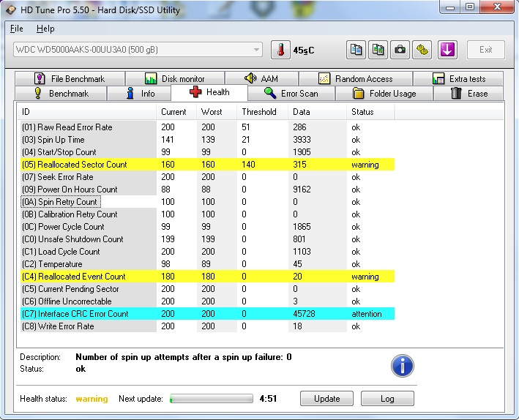Click the attention status of CRC row
This screenshot has height=420, width=519.
click(x=367, y=314)
